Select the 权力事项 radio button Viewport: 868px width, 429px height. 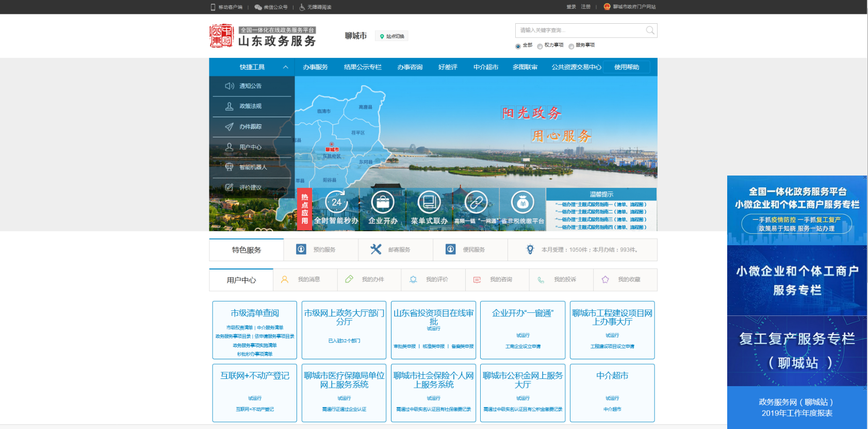click(540, 46)
